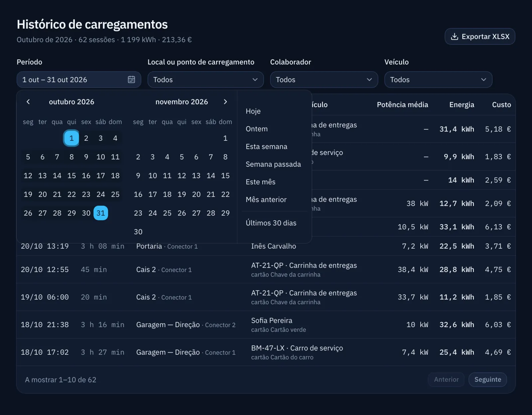Click the 20/10 13:19 session row
The image size is (532, 415).
click(x=266, y=246)
